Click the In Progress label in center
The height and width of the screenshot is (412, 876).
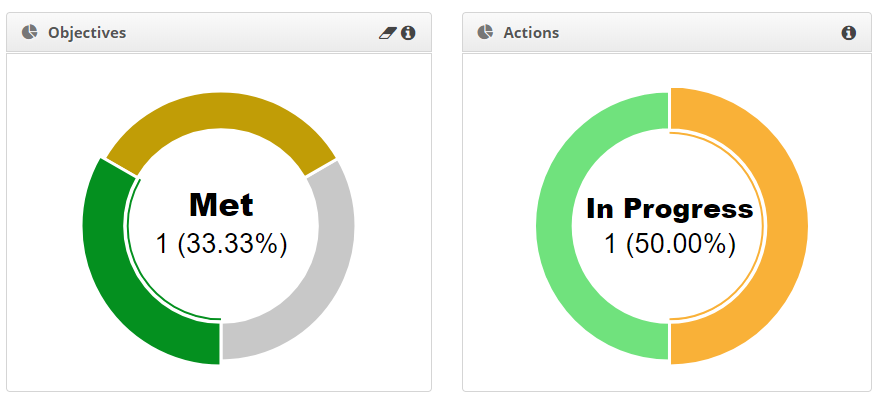(x=670, y=209)
